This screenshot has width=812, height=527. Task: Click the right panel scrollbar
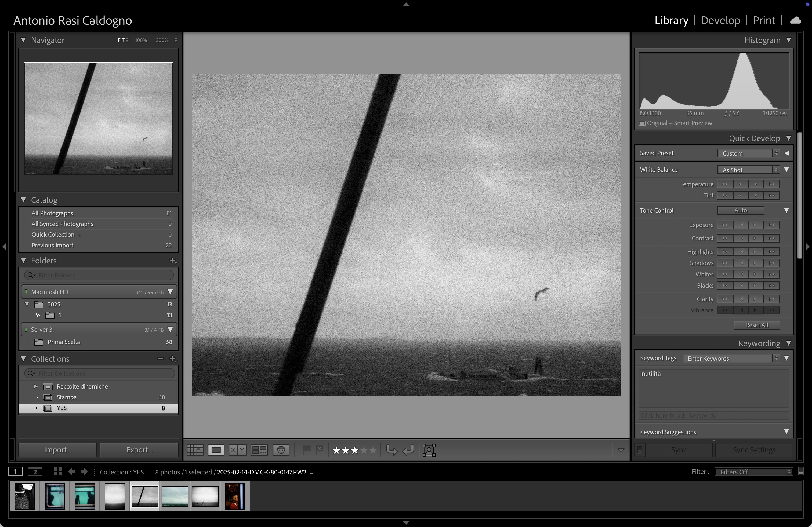tap(800, 196)
